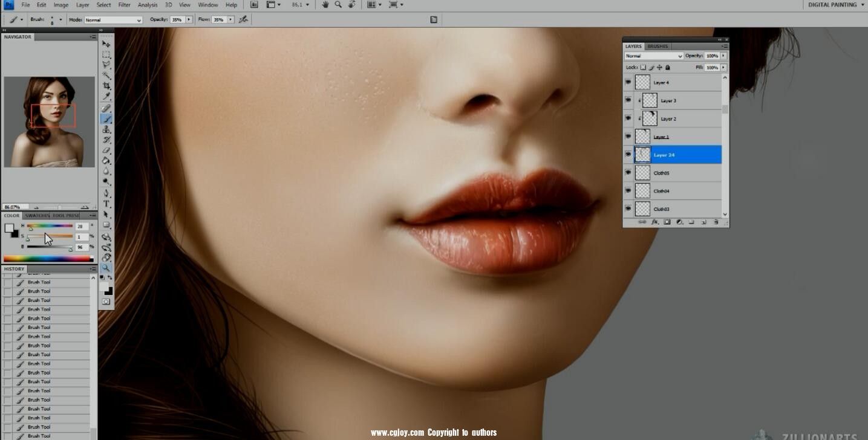Viewport: 868px width, 440px height.
Task: Select the Eraser tool
Action: [106, 150]
